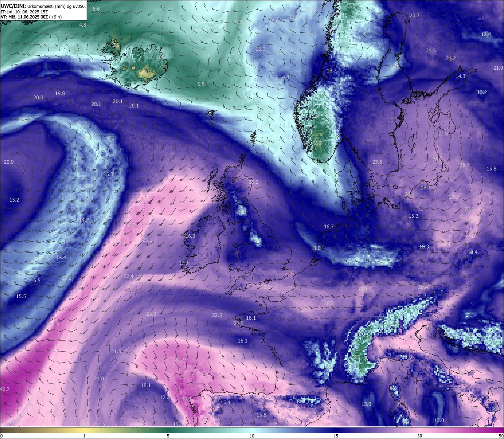The width and height of the screenshot is (504, 439).
Task: Select the 18.7 value label
Action: point(425,188)
